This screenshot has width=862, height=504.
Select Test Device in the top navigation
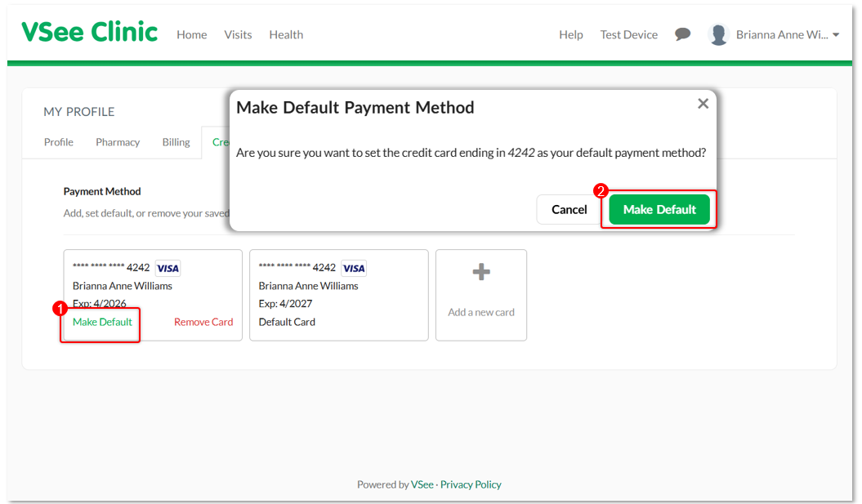tap(628, 34)
